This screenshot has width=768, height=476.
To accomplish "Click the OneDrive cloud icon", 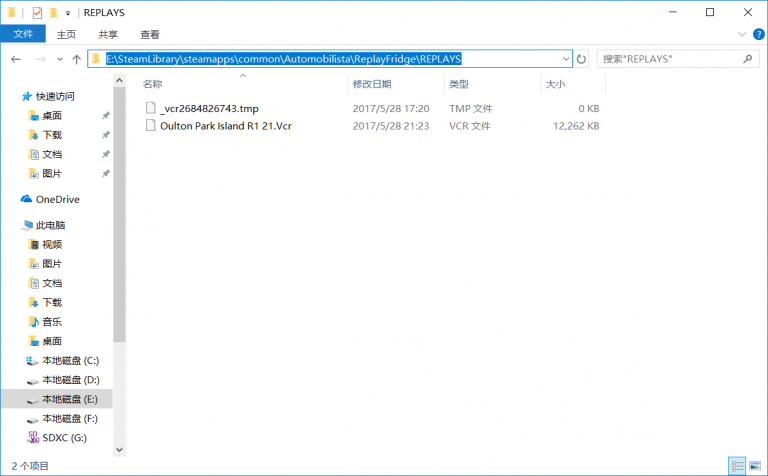I will 26,199.
